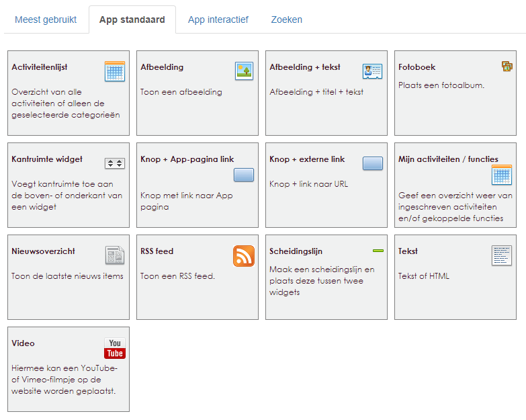Click description 'Toon een RSS feed.'
This screenshot has height=420, width=526.
(x=177, y=276)
